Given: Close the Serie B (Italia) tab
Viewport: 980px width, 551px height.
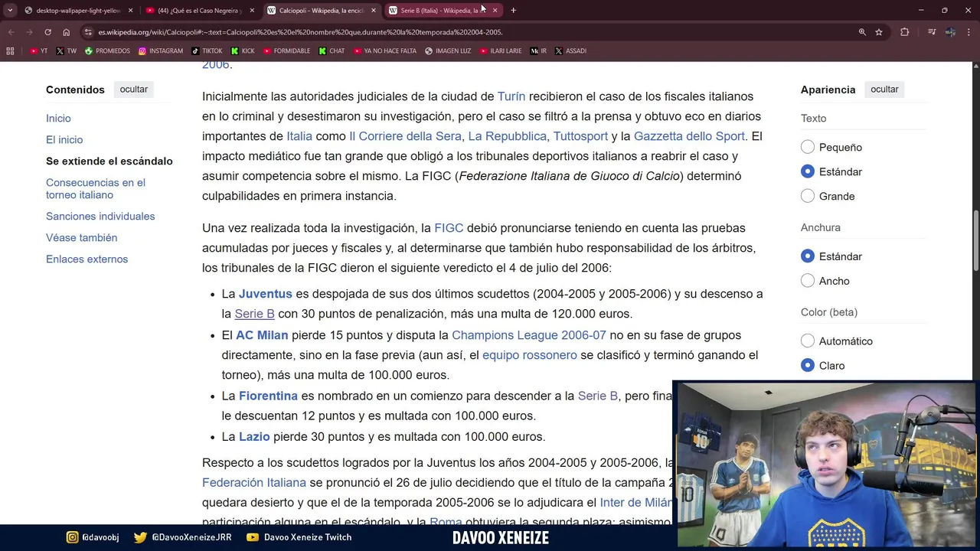Looking at the screenshot, I should coord(495,11).
